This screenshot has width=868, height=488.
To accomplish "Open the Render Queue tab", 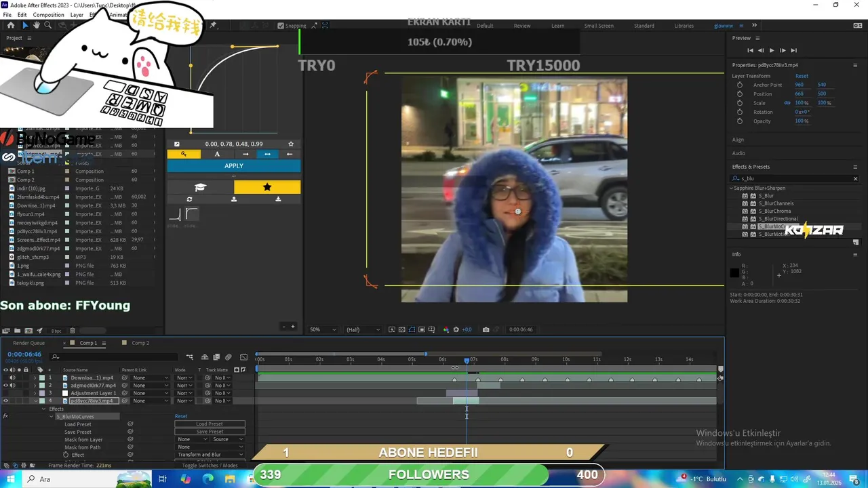I will click(x=28, y=343).
